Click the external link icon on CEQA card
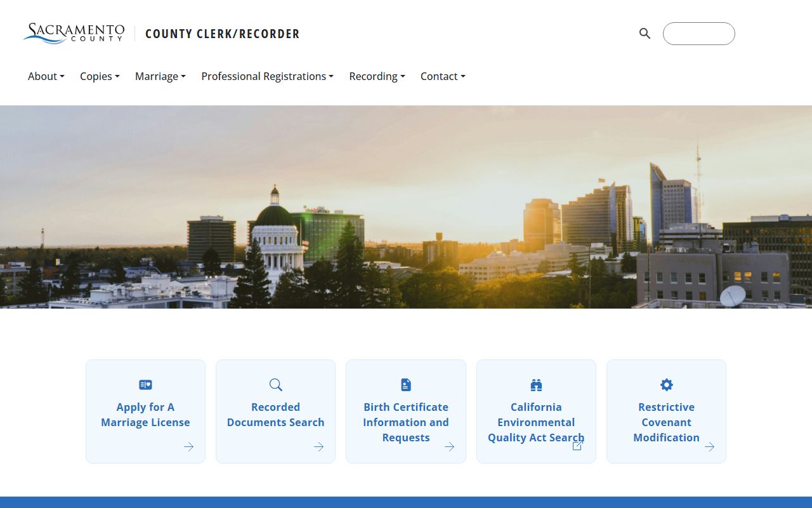The width and height of the screenshot is (812, 508). (x=578, y=446)
